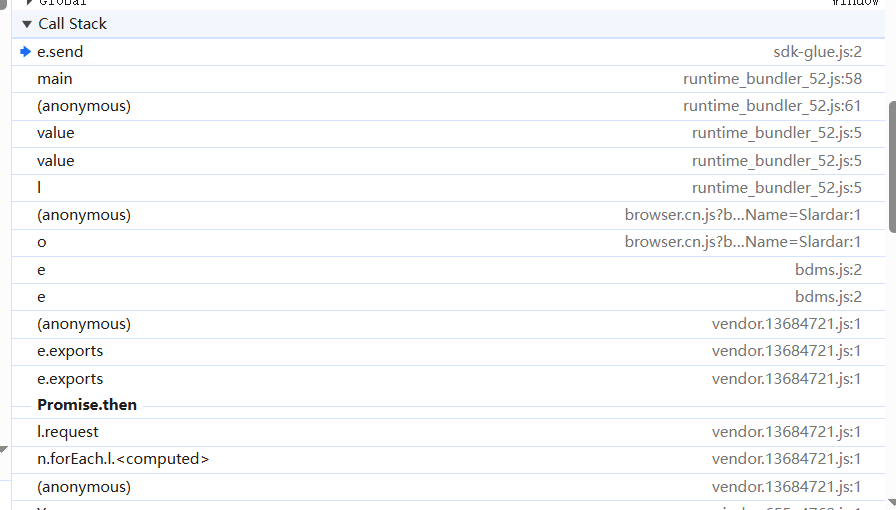Click the scrollbar down arrow

click(891, 503)
